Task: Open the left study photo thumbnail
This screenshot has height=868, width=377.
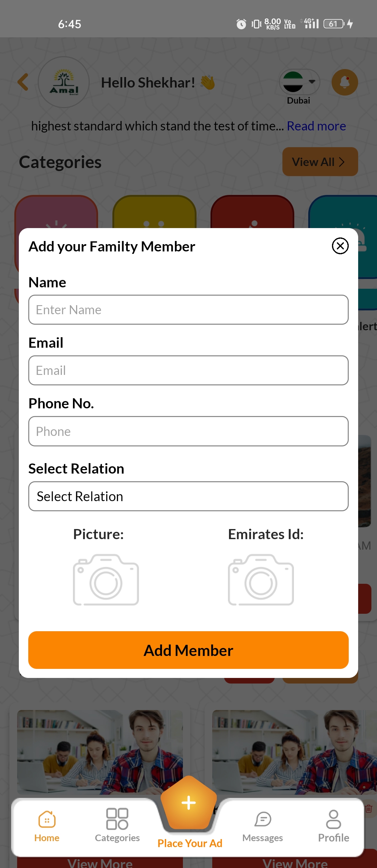Action: point(100,752)
